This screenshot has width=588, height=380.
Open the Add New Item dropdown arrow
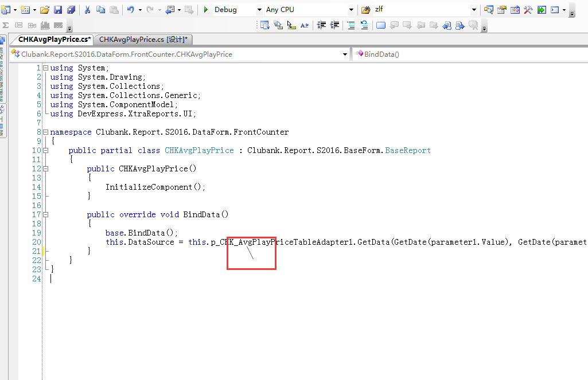coord(34,10)
